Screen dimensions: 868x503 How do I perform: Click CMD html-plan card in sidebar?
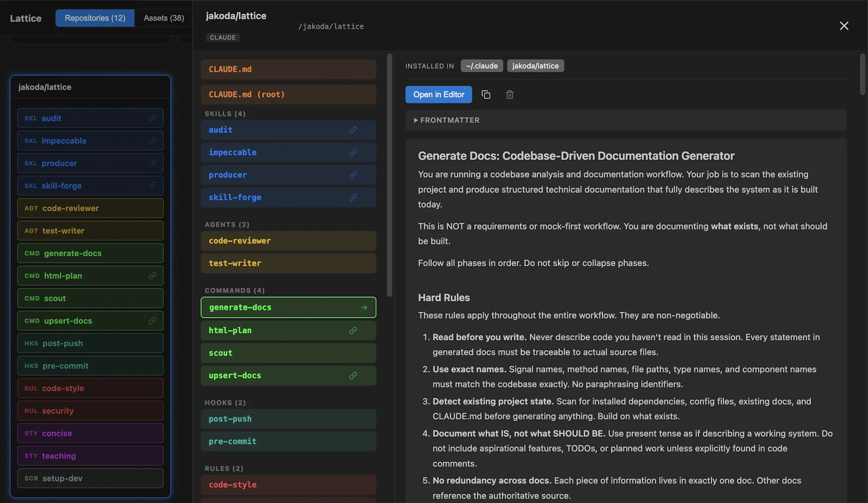90,276
